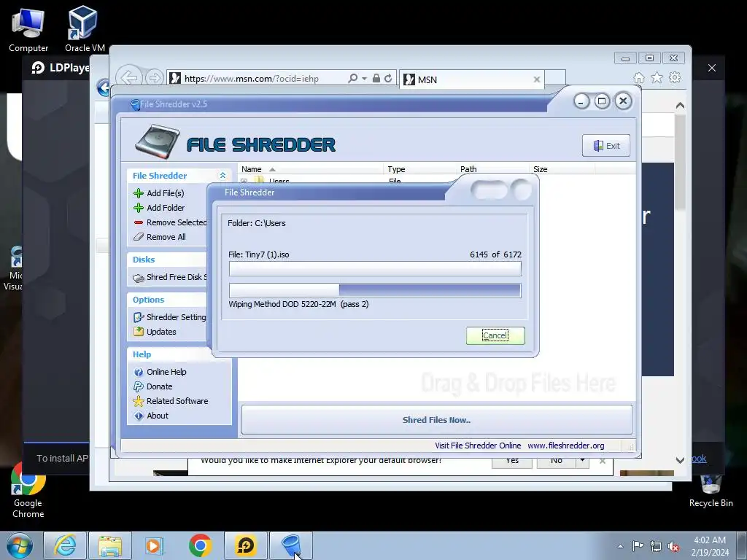Open the Computer desktop icon

coord(28,29)
